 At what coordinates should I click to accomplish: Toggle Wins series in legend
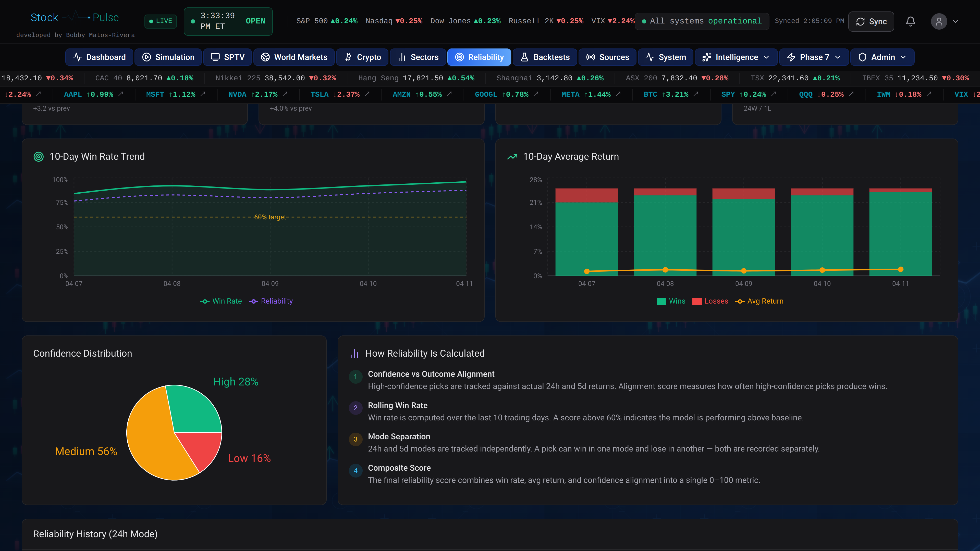[671, 301]
